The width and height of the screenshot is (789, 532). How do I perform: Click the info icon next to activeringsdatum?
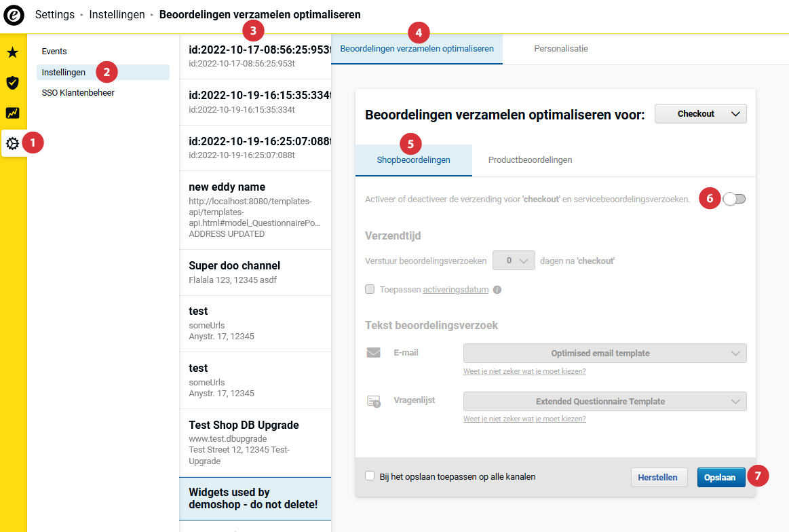[497, 290]
